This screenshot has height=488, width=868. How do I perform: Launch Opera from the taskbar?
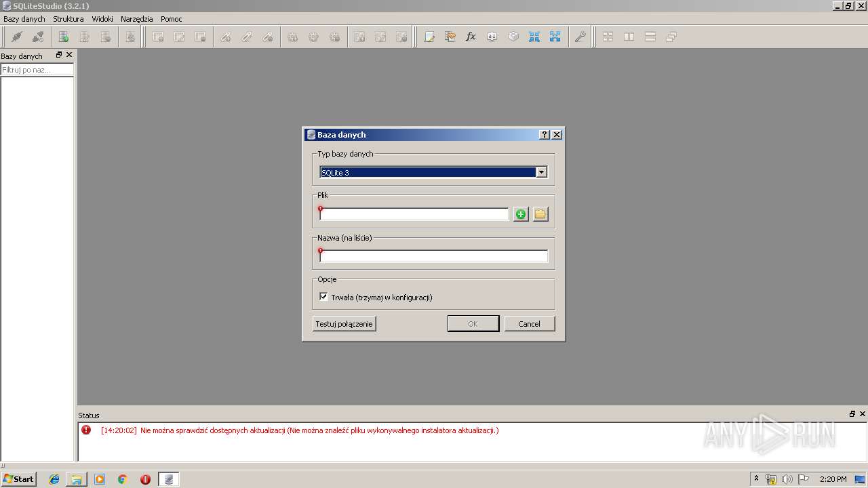(x=145, y=479)
